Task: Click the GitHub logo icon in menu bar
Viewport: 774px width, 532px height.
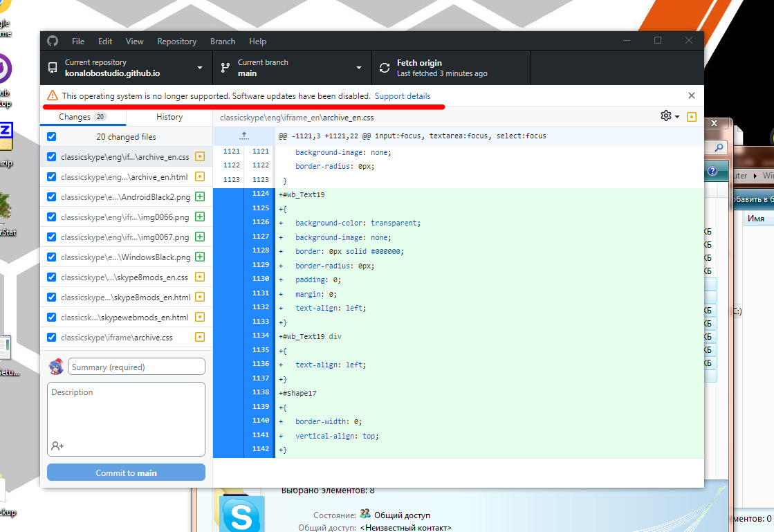Action: 53,42
